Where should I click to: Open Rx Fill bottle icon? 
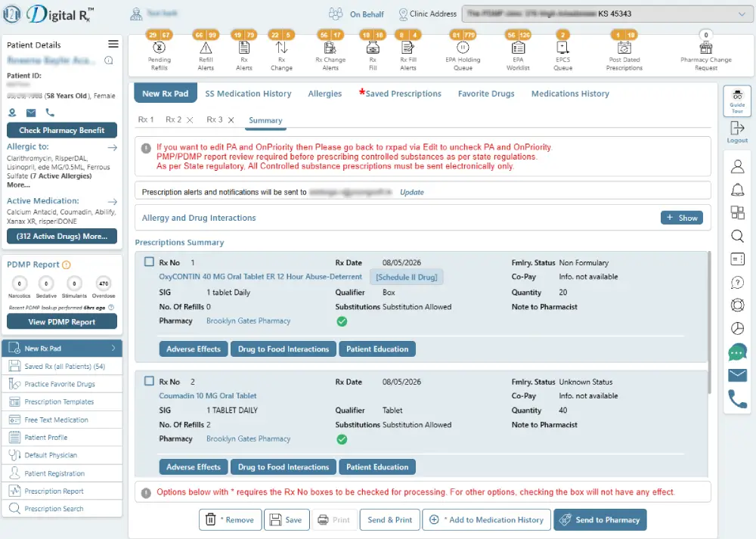(x=373, y=47)
